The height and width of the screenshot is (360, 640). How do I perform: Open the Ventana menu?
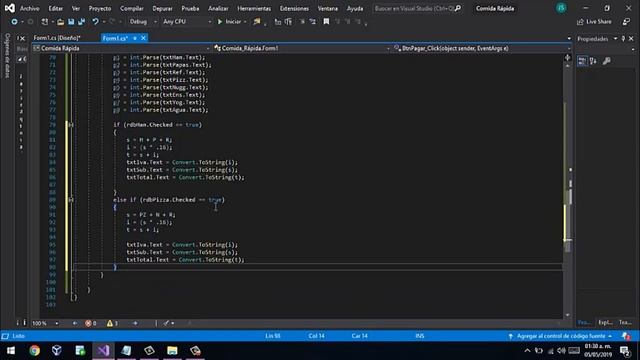328,8
